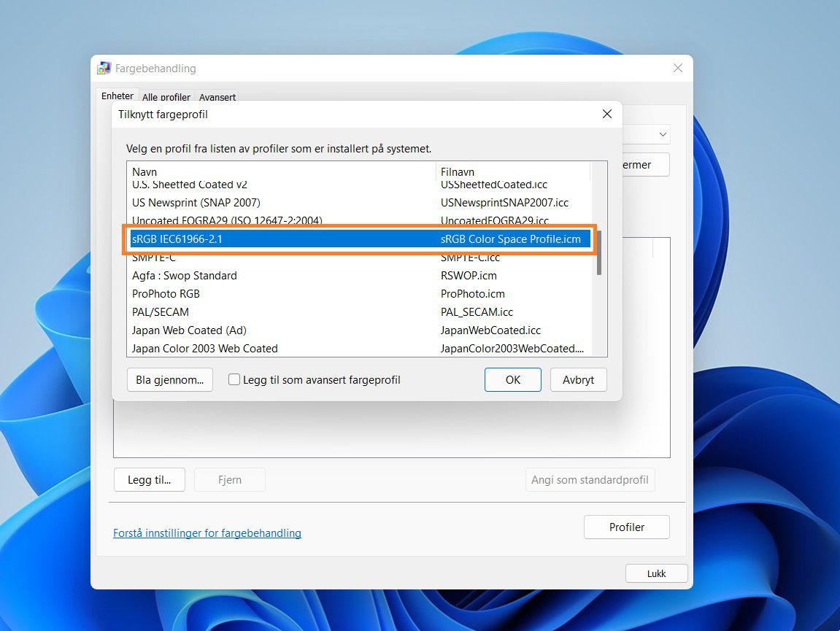Switch to the Avansert tab
Screen dimensions: 840x631
217,97
